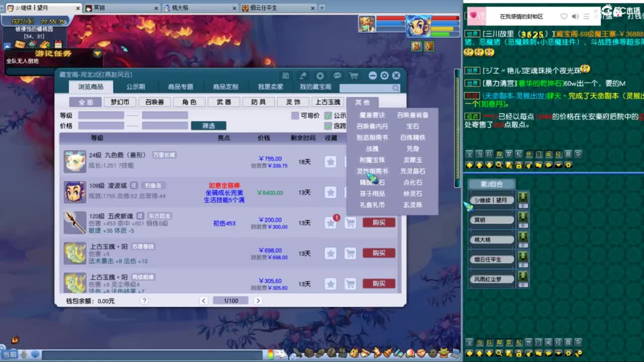Add 五虎断魂 weapon to shopping cart
This screenshot has width=644, height=362.
point(350,223)
